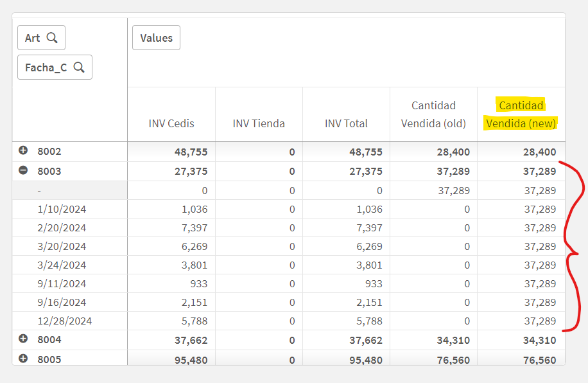The image size is (588, 383).
Task: Select the 2/20/2024 date row
Action: [x=62, y=227]
